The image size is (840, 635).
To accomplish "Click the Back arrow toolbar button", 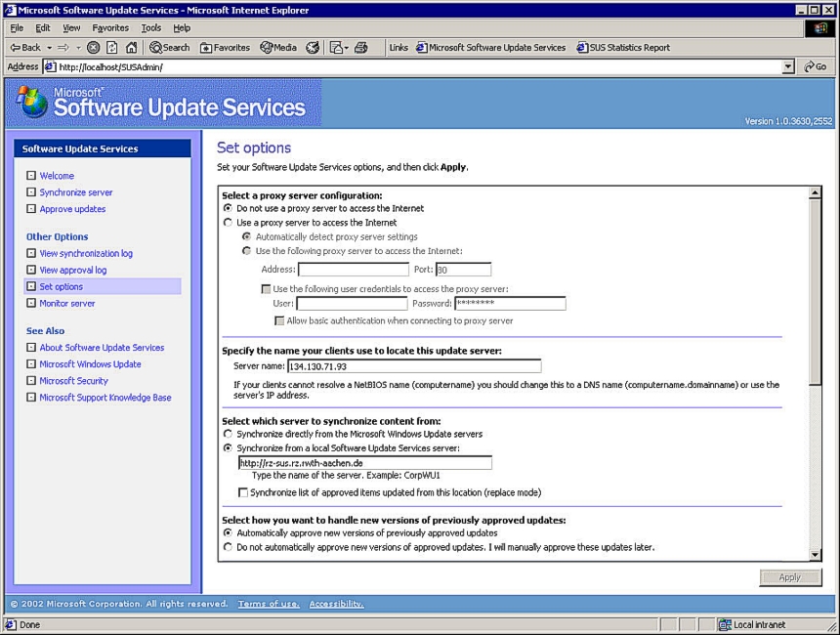I will pyautogui.click(x=24, y=48).
